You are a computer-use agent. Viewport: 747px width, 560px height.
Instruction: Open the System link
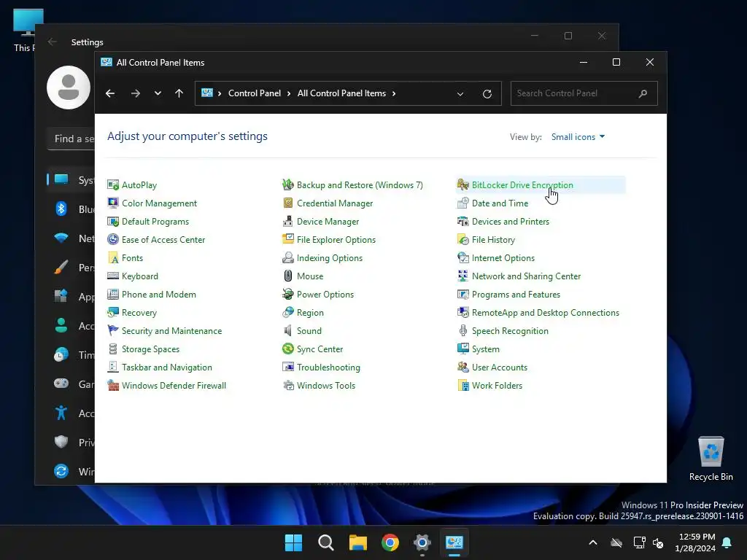tap(485, 349)
